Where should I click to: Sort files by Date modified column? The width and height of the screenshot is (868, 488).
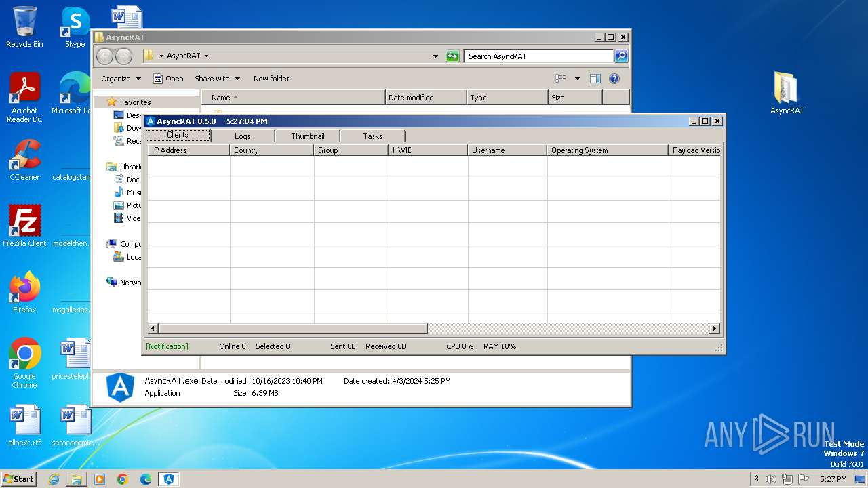pyautogui.click(x=426, y=98)
